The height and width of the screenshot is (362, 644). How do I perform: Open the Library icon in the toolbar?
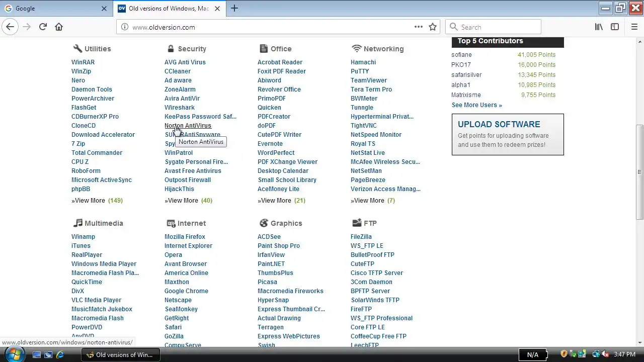tap(599, 27)
